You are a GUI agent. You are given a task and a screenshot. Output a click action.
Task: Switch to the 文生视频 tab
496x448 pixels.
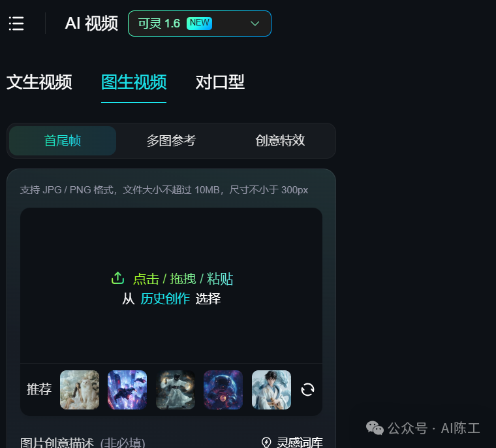tap(39, 82)
